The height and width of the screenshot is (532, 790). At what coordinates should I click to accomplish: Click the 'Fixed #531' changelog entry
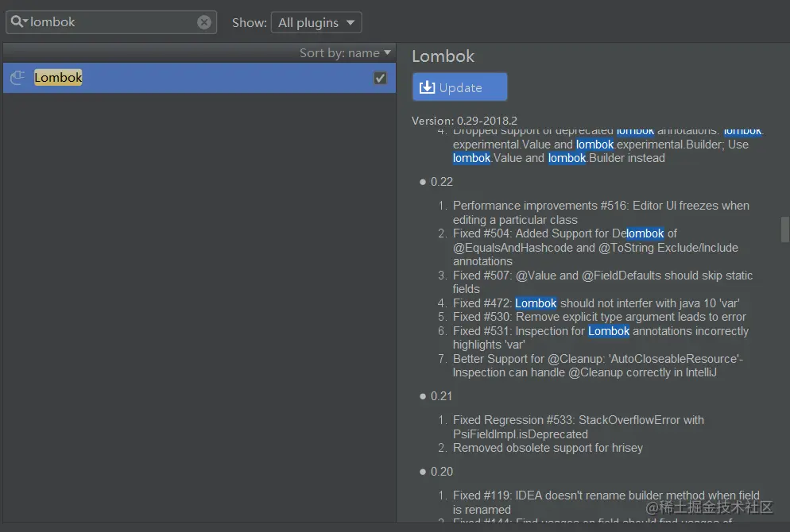click(x=601, y=337)
